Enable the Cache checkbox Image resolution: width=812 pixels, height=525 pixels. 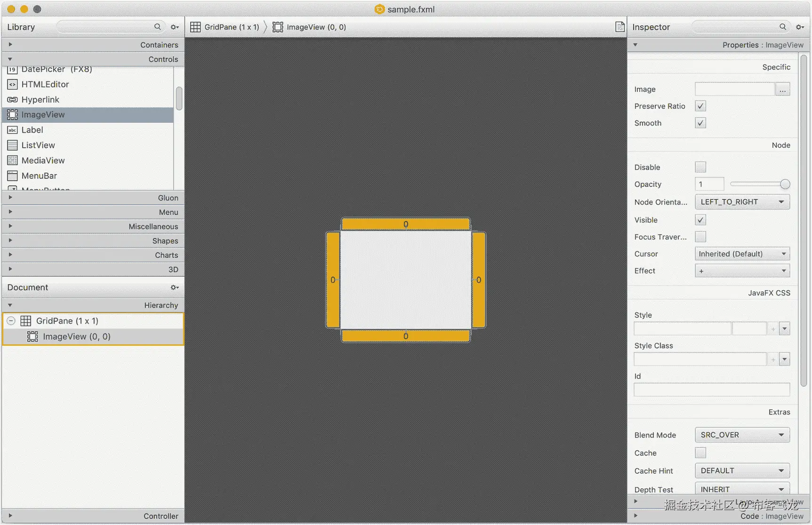tap(700, 453)
